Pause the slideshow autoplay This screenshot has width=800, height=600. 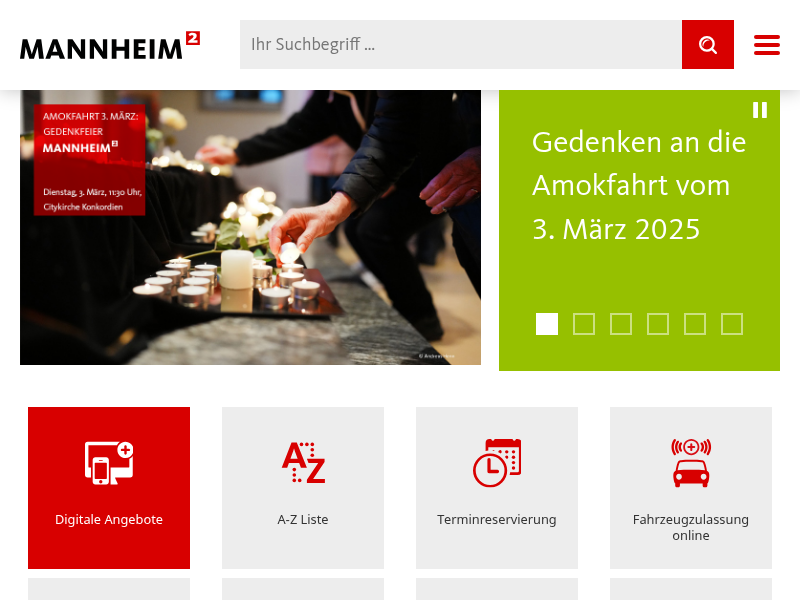[x=760, y=110]
